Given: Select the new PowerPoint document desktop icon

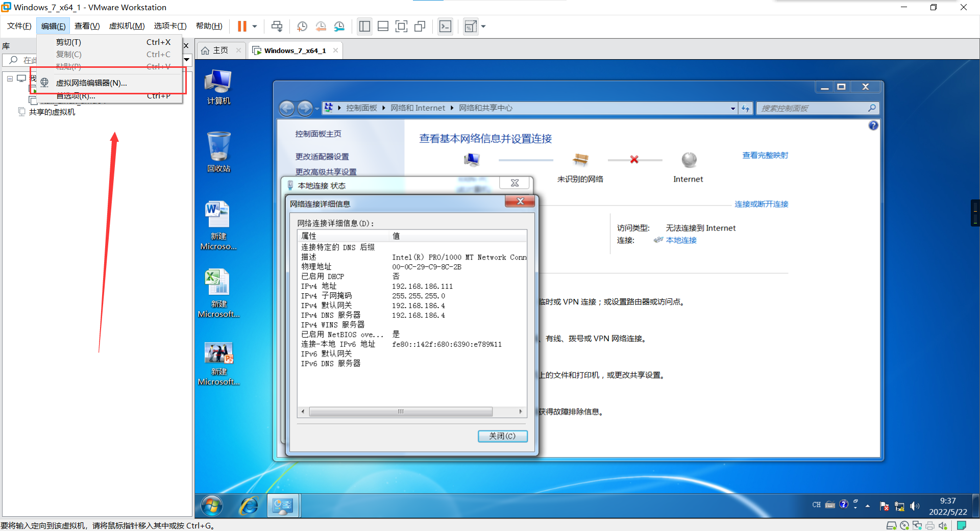Looking at the screenshot, I should pyautogui.click(x=218, y=363).
